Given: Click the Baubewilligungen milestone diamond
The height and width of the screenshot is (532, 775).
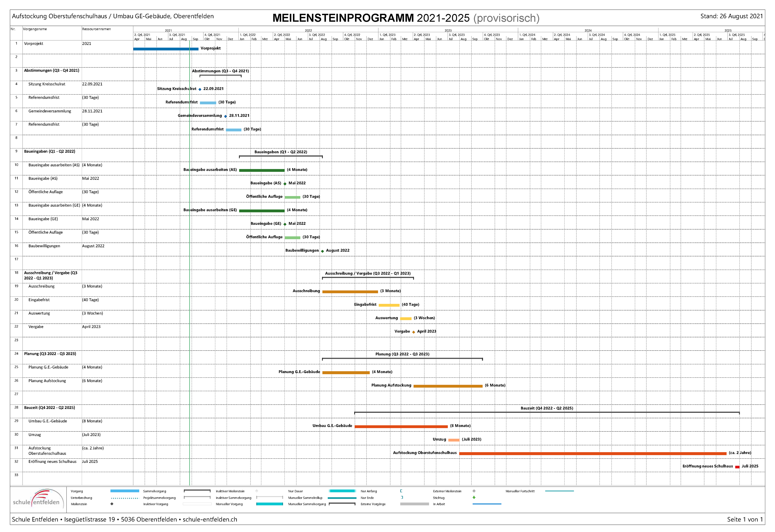Looking at the screenshot, I should [x=322, y=251].
